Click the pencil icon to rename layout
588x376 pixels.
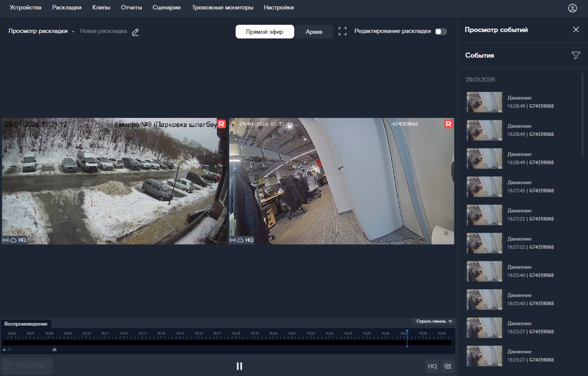tap(135, 32)
